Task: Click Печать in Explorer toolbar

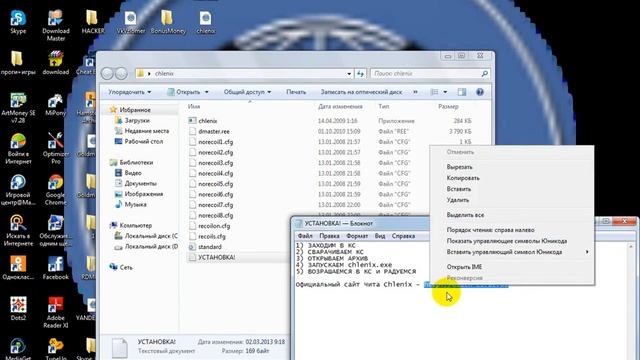Action: (296, 92)
